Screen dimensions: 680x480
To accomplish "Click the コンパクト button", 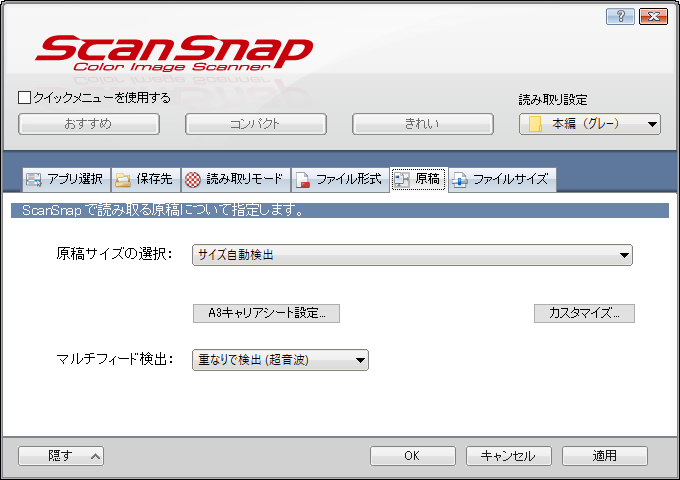I will [x=256, y=124].
